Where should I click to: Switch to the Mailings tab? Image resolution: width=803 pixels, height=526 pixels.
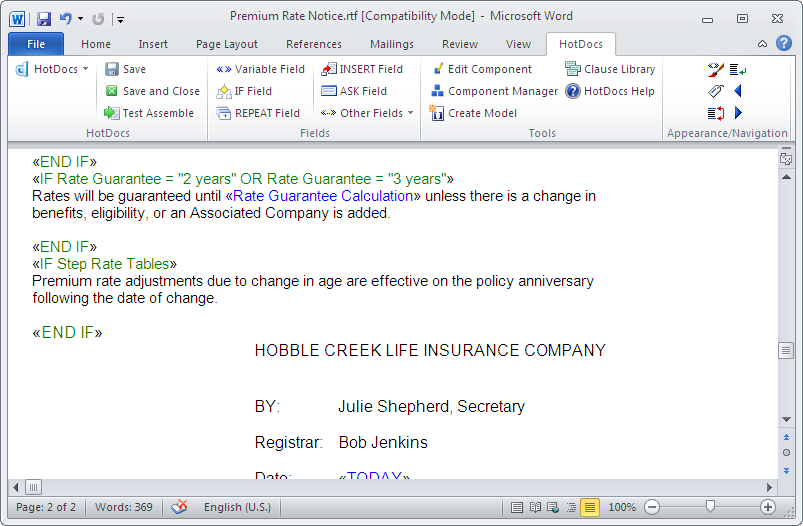pos(392,44)
